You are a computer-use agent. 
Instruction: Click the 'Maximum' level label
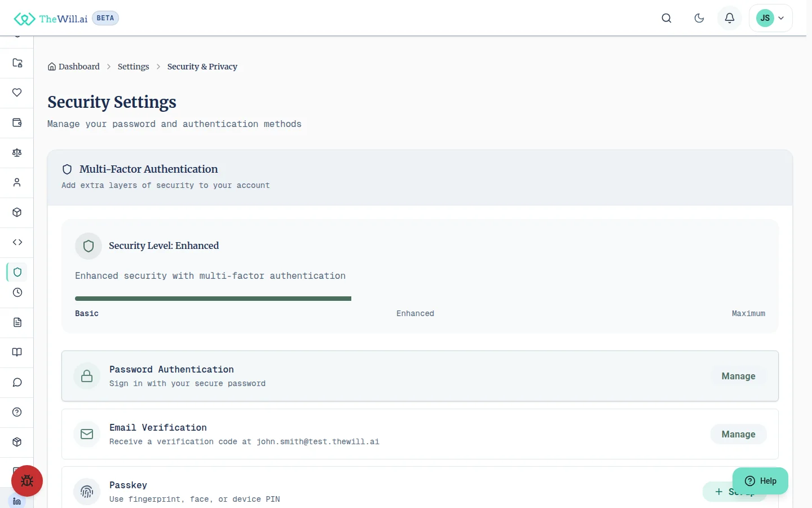click(x=748, y=313)
